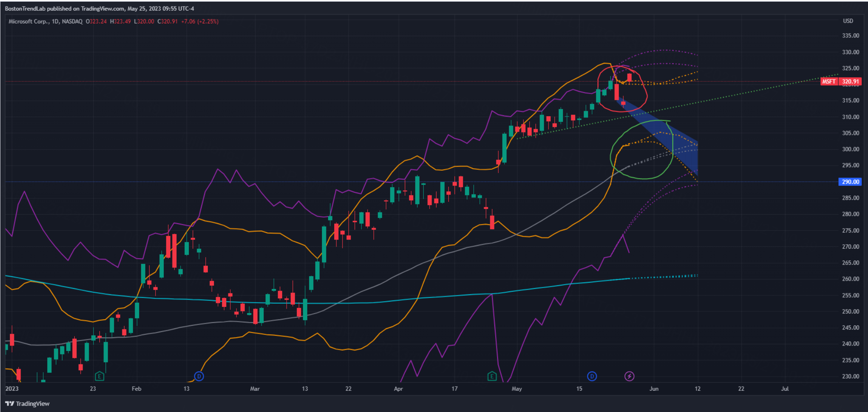This screenshot has width=868, height=412.
Task: Click the earnings E marker in late January
Action: point(99,376)
